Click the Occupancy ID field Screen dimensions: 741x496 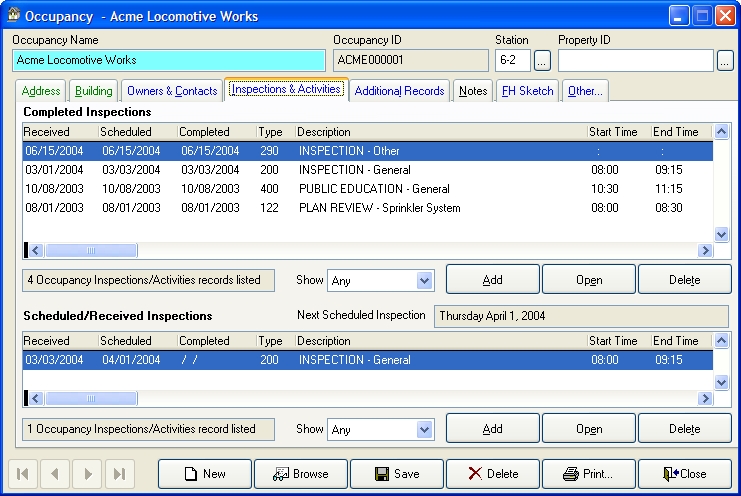point(411,60)
